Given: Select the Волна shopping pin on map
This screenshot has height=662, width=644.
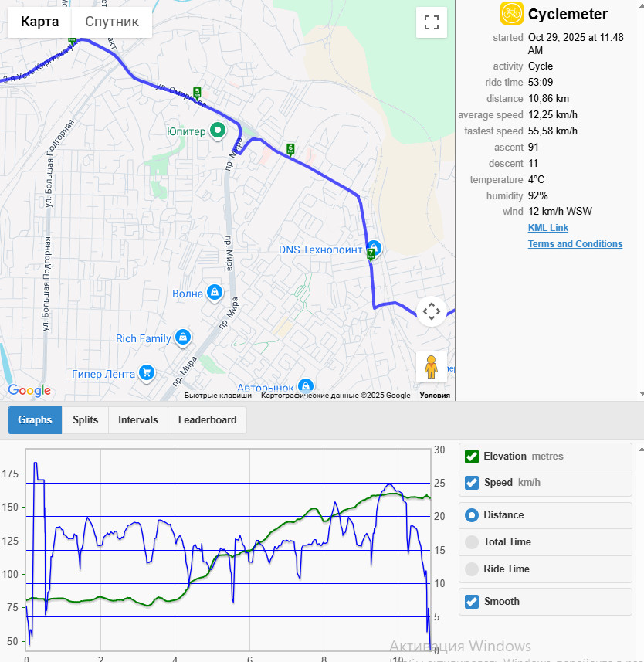Looking at the screenshot, I should pos(215,293).
